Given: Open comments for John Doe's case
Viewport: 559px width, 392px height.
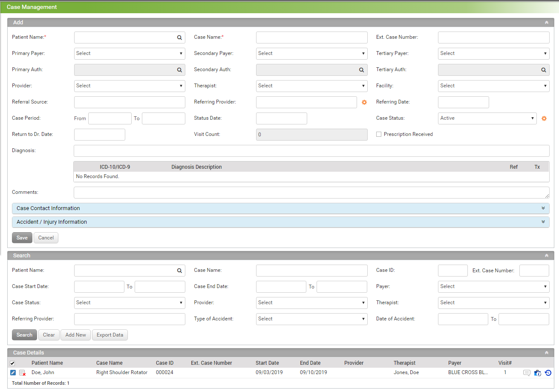Looking at the screenshot, I should pos(526,372).
